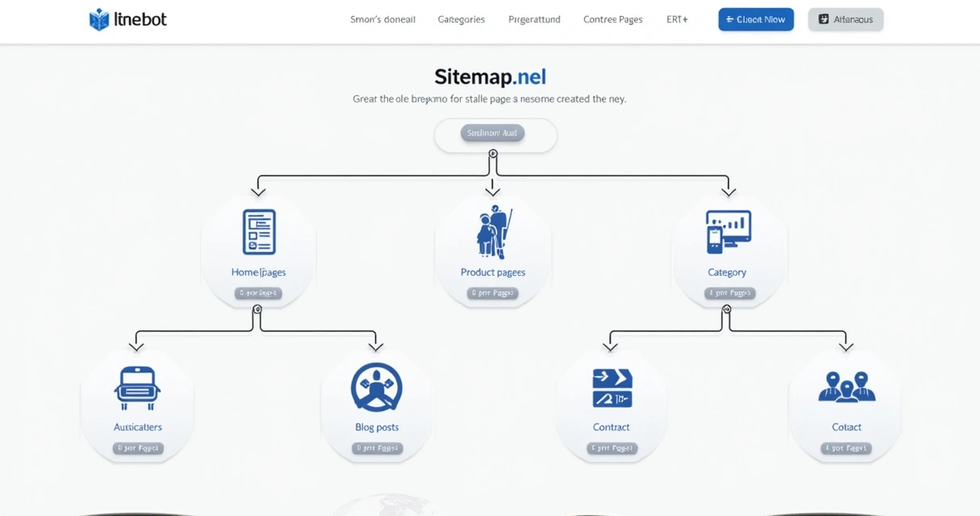The image size is (980, 516).
Task: Select the Contract arrows icon
Action: pyautogui.click(x=612, y=387)
